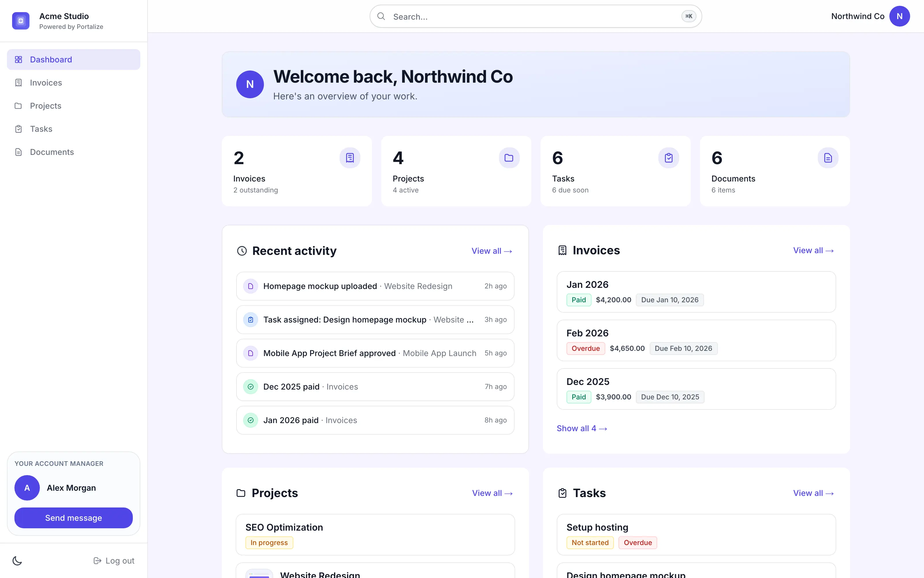This screenshot has height=578, width=924.
Task: Click the Due Dec 10, 2025 label
Action: tap(670, 397)
